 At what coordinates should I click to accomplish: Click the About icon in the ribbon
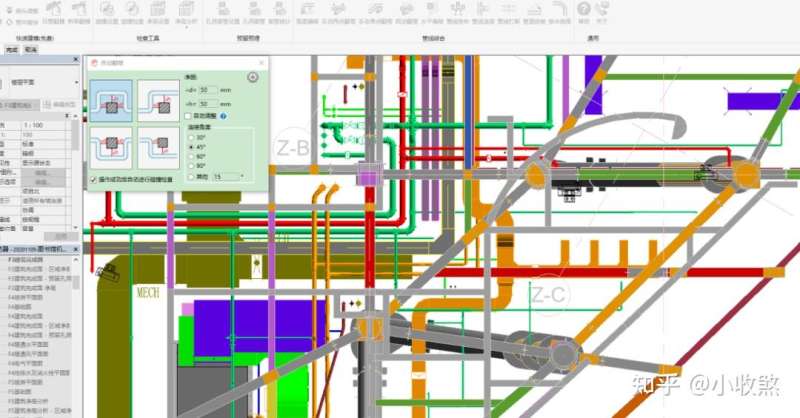coord(601,10)
